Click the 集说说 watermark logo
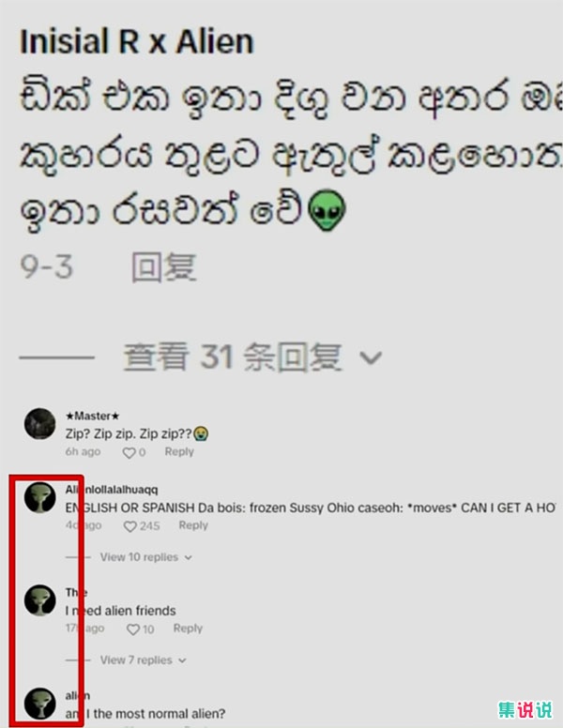This screenshot has height=728, width=563. pos(525,710)
